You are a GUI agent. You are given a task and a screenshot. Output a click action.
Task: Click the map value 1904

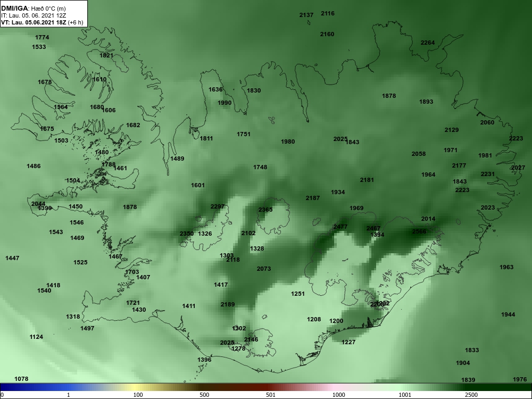click(463, 363)
